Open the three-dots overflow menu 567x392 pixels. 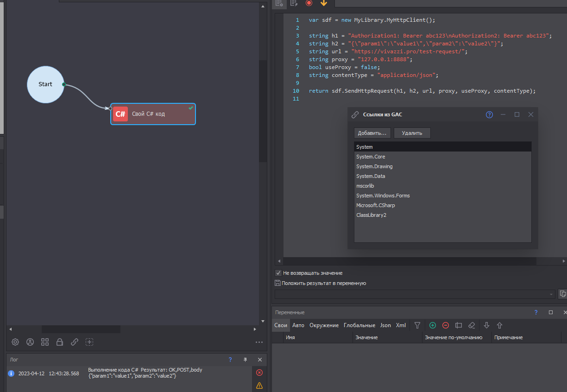[259, 342]
